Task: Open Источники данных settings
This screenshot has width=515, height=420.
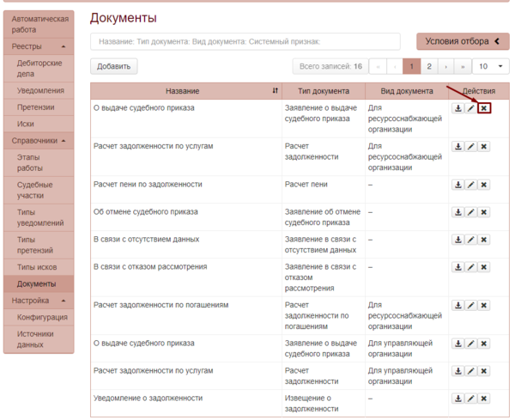Action: pos(39,339)
